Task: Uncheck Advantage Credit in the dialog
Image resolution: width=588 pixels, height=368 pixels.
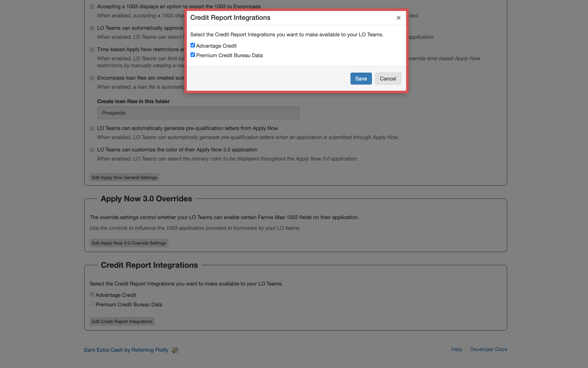Action: pyautogui.click(x=193, y=45)
